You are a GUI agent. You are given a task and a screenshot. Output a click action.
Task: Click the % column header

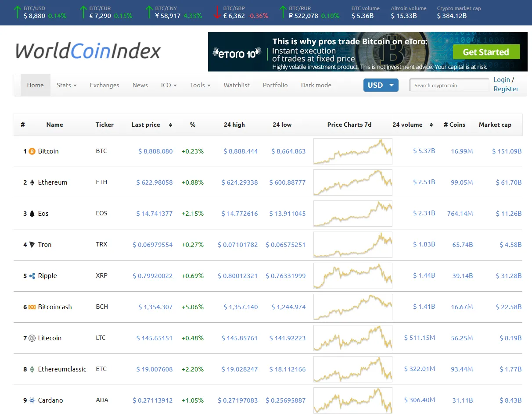point(193,125)
